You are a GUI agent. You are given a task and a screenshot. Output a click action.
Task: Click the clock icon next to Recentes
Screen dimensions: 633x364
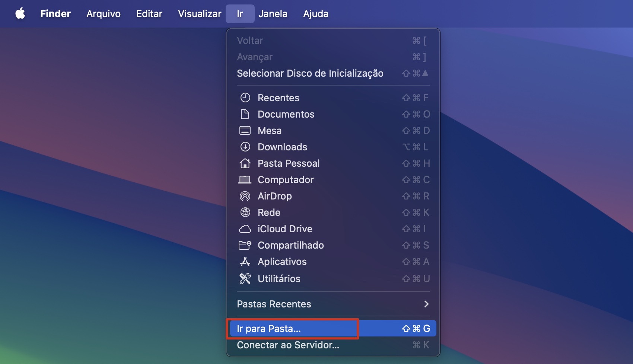(x=245, y=98)
